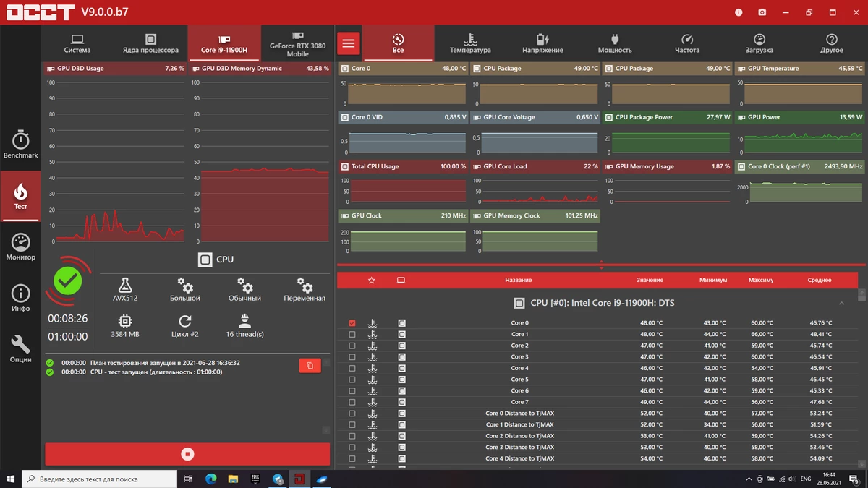Click the thermometer icon in Core 3 row

(373, 357)
